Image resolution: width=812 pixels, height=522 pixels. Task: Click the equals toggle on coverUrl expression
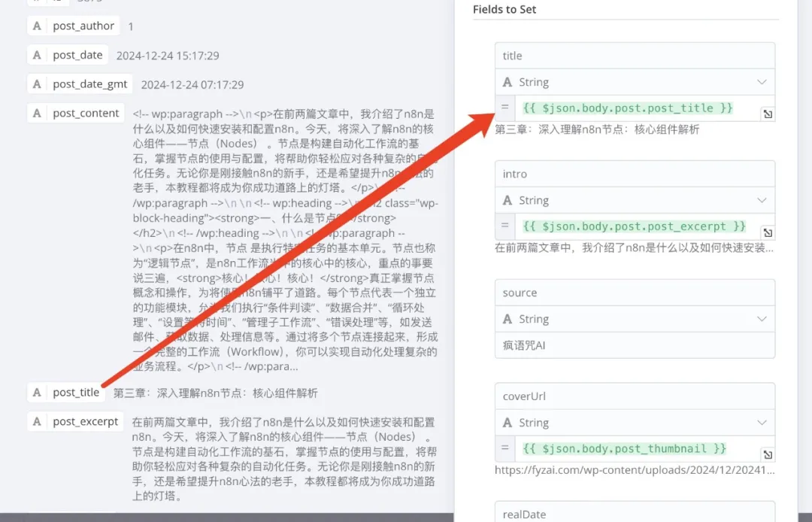[x=505, y=448]
